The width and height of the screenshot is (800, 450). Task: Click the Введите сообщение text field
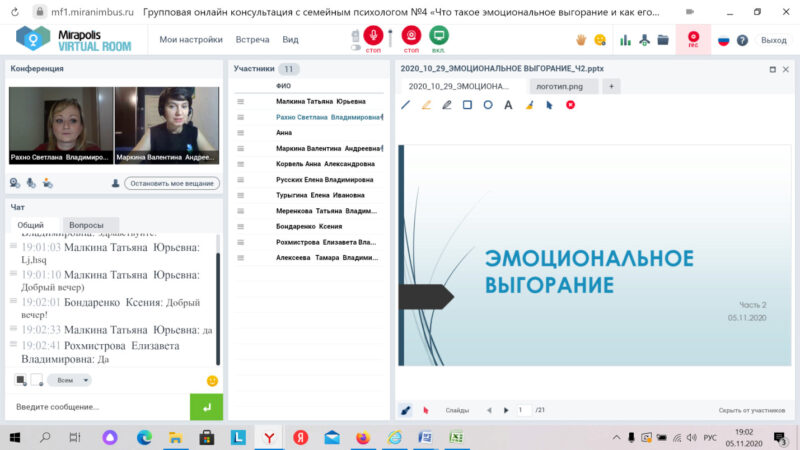pyautogui.click(x=98, y=407)
